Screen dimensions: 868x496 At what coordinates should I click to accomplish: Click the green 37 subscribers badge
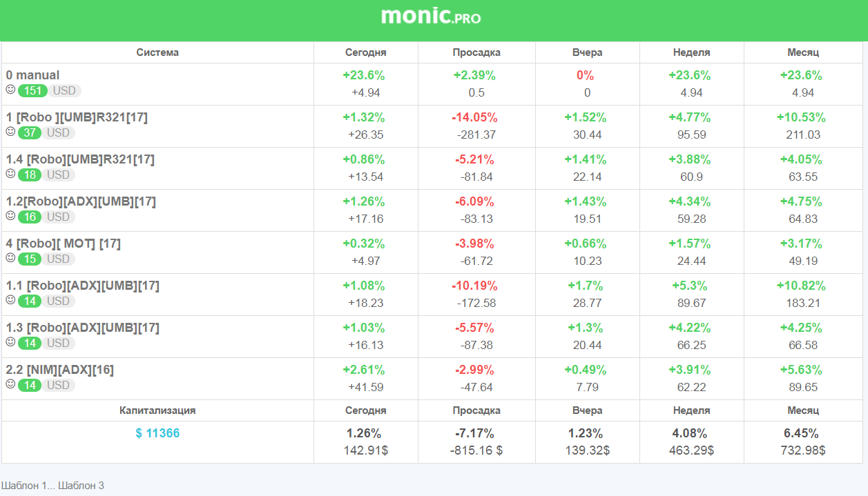30,132
